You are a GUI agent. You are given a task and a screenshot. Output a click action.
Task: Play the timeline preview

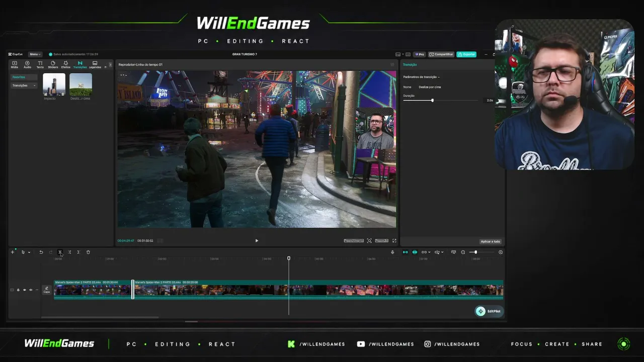click(257, 241)
